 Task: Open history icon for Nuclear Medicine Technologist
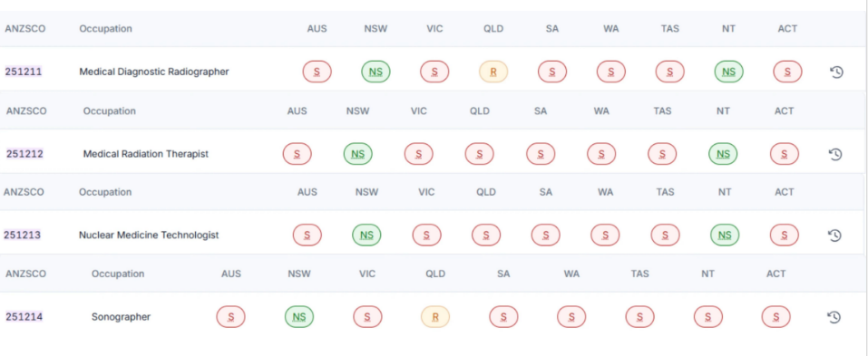(834, 236)
